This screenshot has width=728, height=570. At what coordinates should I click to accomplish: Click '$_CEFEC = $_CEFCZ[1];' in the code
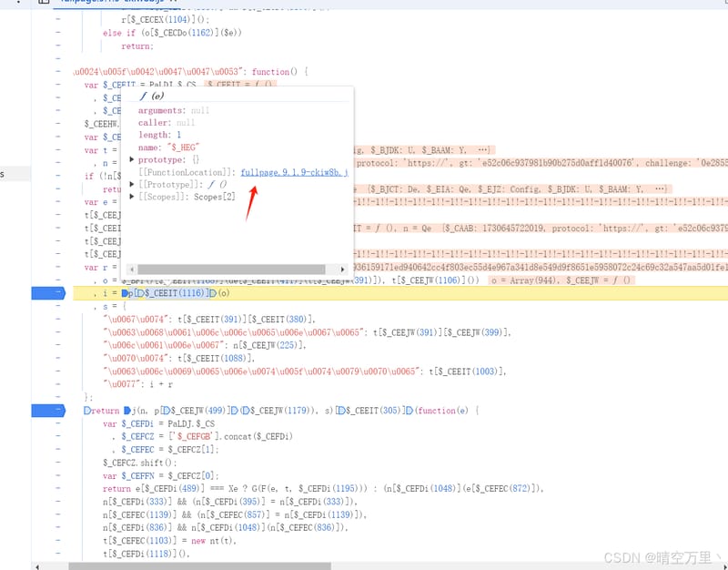[x=170, y=450]
